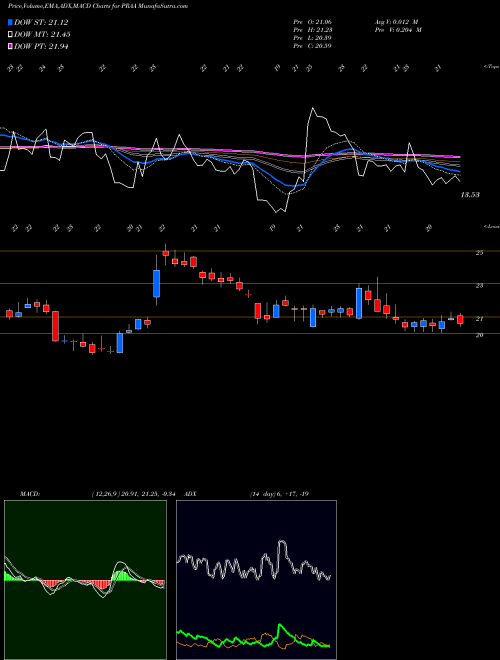Click the price axis label 20
Image resolution: width=500 pixels, height=660 pixels.
tap(479, 335)
